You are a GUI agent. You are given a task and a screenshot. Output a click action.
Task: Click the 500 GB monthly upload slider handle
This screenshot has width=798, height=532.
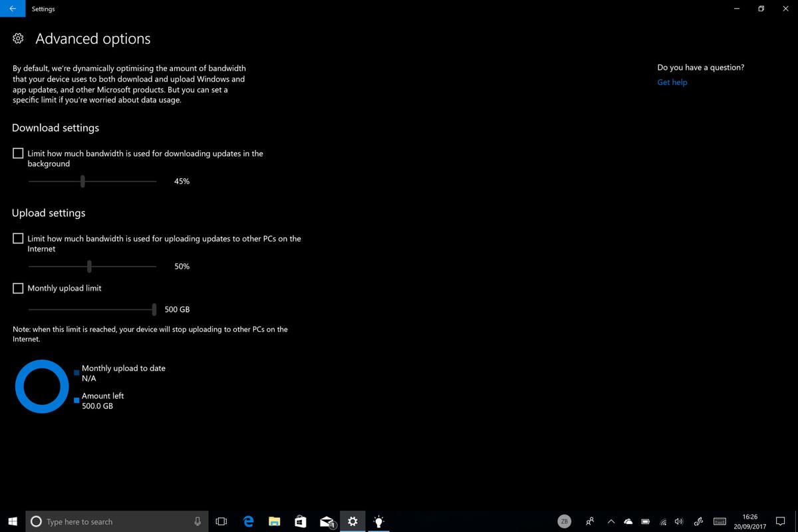[x=154, y=309]
